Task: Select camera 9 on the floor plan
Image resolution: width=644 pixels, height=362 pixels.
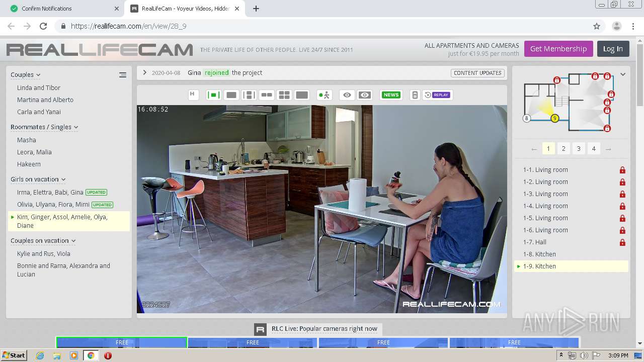Action: pyautogui.click(x=554, y=119)
